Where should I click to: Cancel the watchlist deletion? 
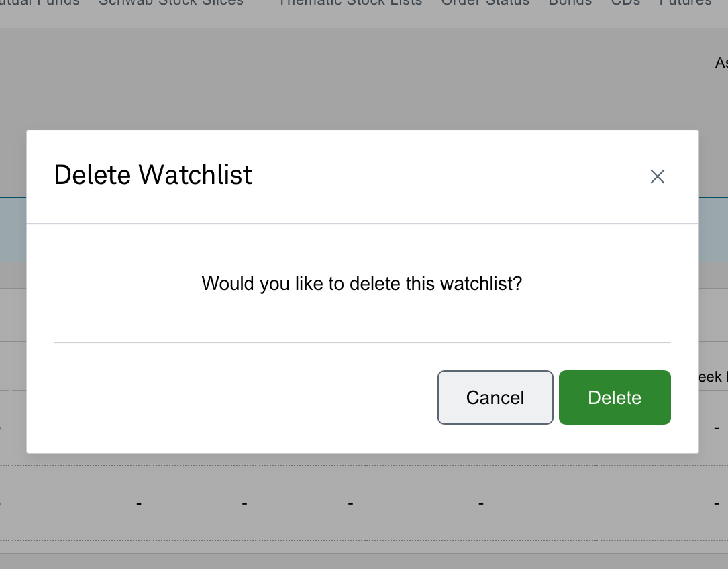495,398
